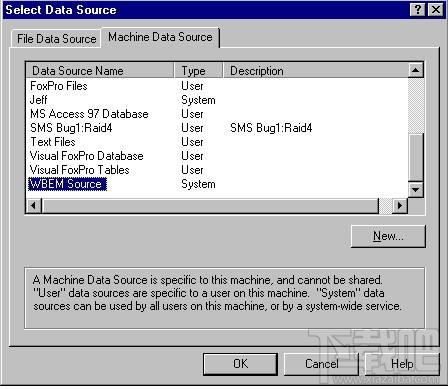Viewport: 448px width, 389px height.
Task: Click the New... button
Action: (388, 236)
